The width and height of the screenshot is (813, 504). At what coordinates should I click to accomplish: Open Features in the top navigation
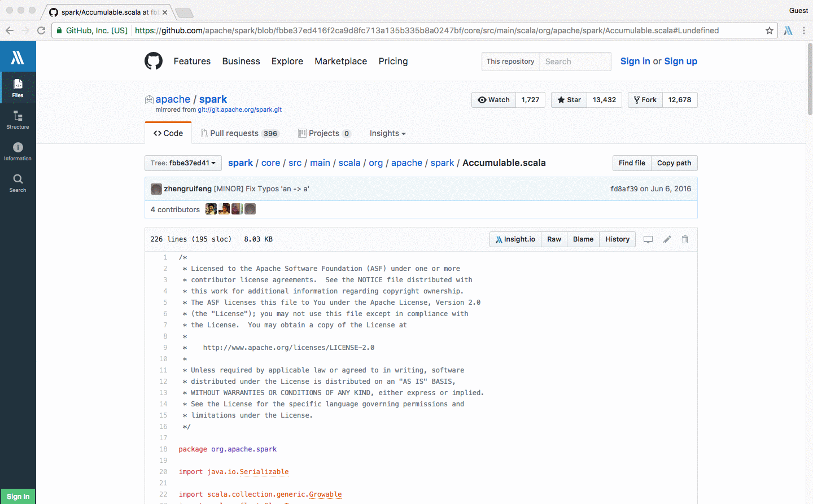coord(192,61)
